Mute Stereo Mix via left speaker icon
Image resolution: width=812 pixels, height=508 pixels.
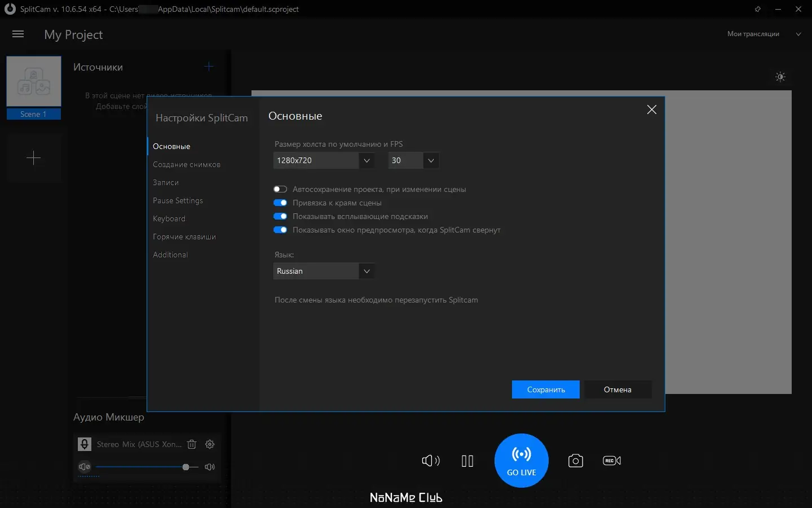(85, 467)
